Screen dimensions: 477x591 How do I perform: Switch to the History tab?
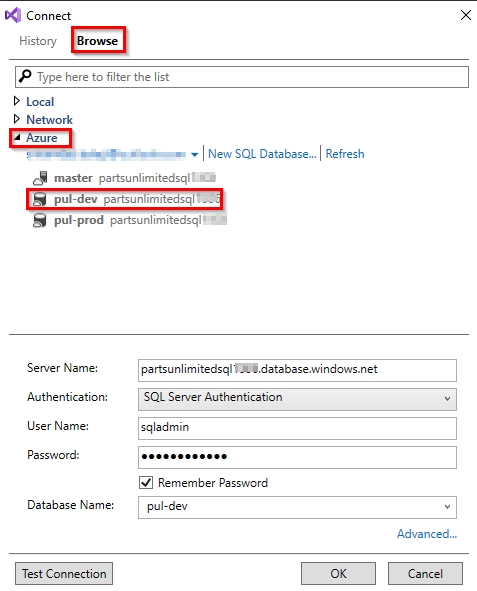[38, 41]
